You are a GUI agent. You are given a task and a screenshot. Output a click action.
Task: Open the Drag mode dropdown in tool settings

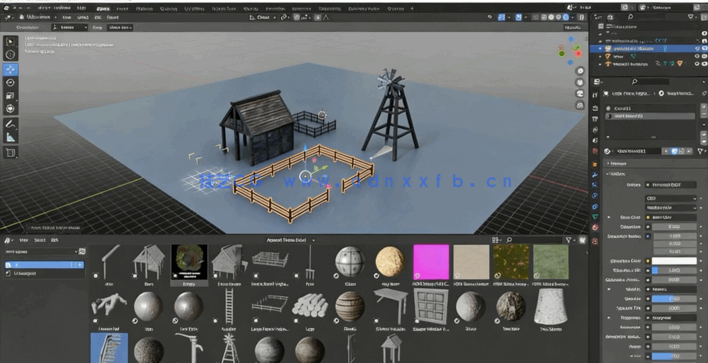pos(120,28)
